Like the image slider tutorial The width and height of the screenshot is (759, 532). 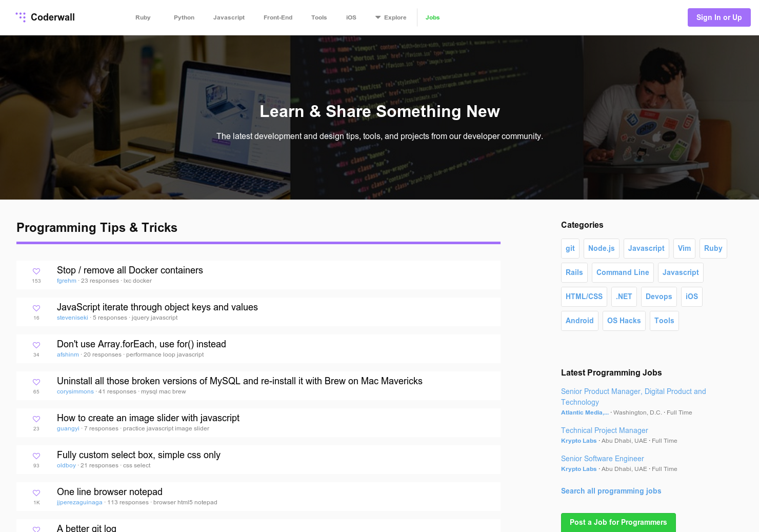(x=36, y=419)
